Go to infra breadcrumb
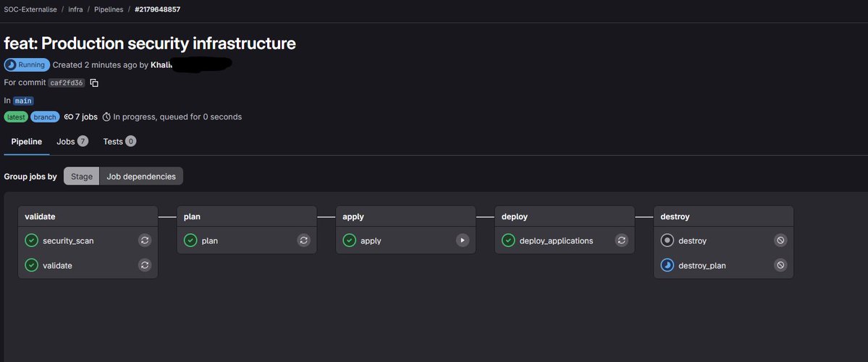 (x=76, y=9)
